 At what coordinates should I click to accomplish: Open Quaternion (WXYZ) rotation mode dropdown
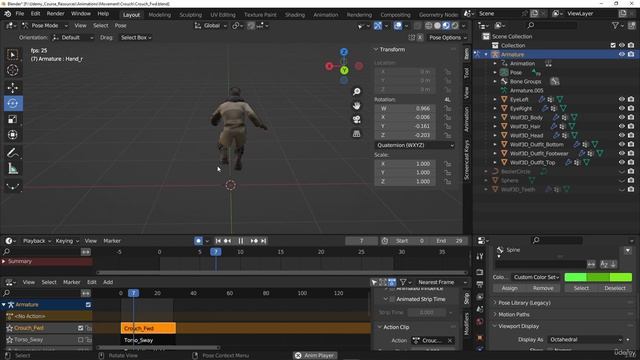click(415, 145)
